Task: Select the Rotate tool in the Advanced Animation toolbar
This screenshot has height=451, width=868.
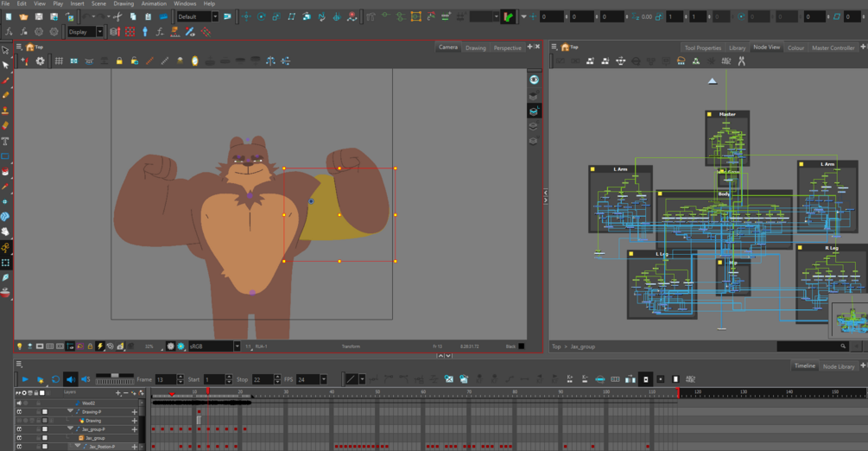Action: point(262,16)
